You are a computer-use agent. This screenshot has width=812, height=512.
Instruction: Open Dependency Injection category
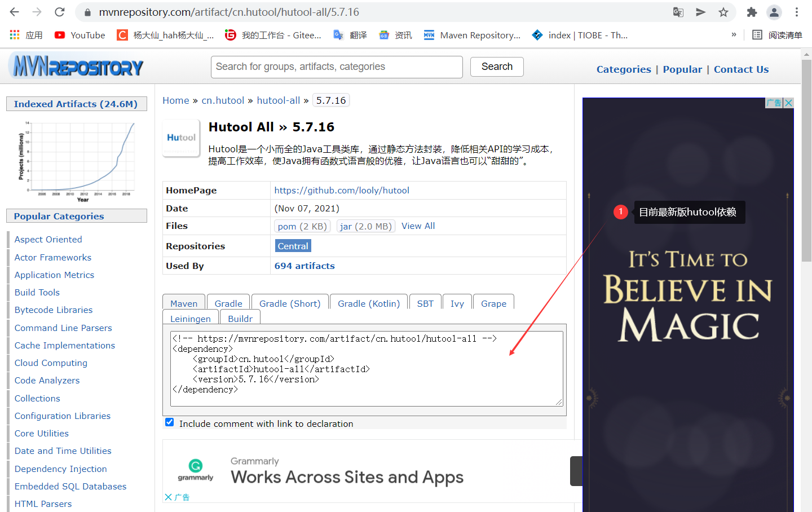click(60, 469)
